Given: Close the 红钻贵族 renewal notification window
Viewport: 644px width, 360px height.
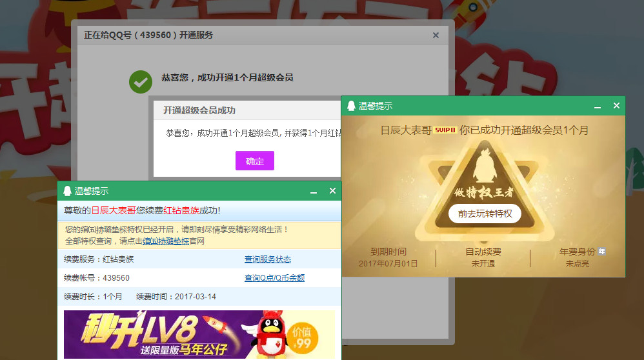Looking at the screenshot, I should pyautogui.click(x=333, y=191).
